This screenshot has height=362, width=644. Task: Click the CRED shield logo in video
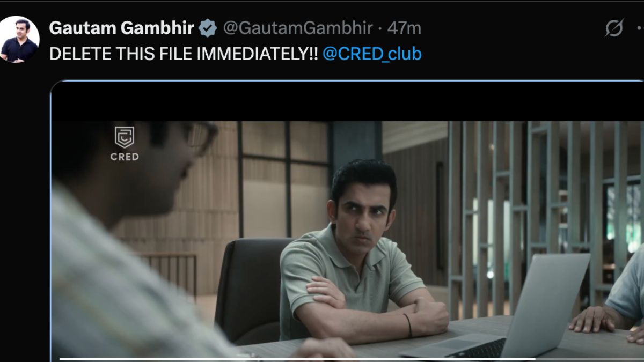[125, 137]
